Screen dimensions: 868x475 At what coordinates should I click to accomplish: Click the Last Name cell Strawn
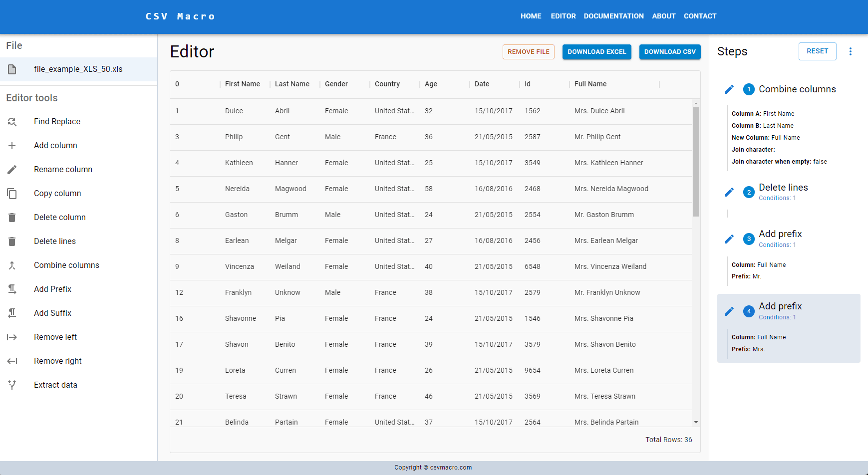coord(286,396)
